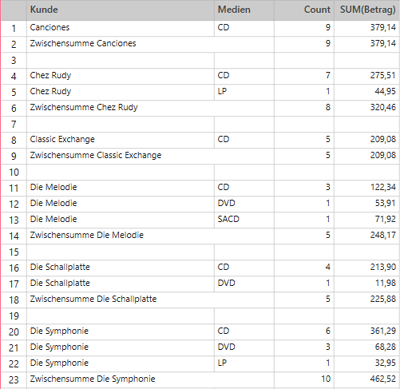
Task: Select row number 23 header
Action: tap(14, 380)
